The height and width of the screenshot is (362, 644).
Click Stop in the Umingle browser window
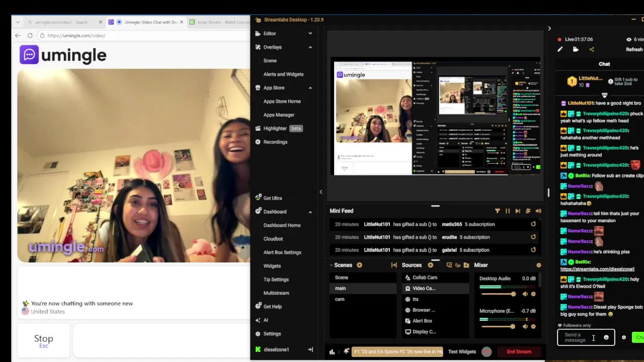click(43, 340)
